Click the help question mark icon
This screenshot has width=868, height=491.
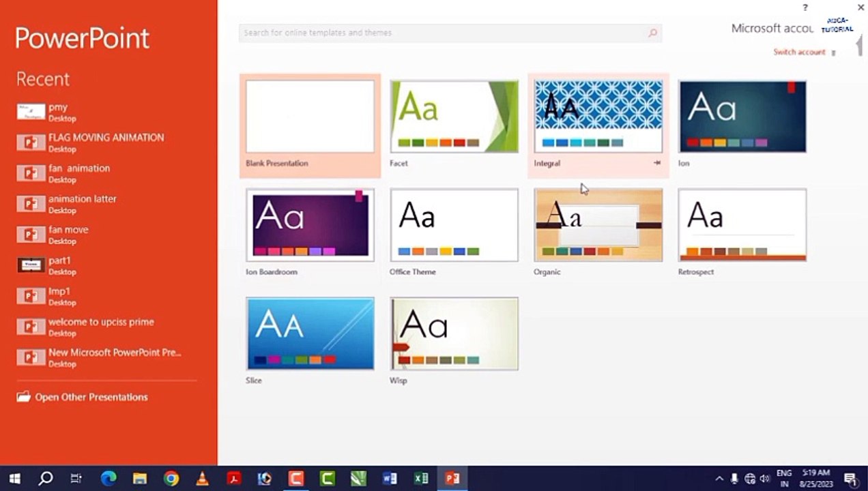coord(805,8)
